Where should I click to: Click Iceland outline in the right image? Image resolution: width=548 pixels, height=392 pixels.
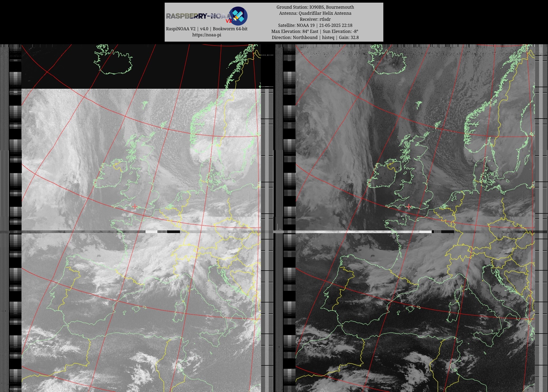point(387,59)
